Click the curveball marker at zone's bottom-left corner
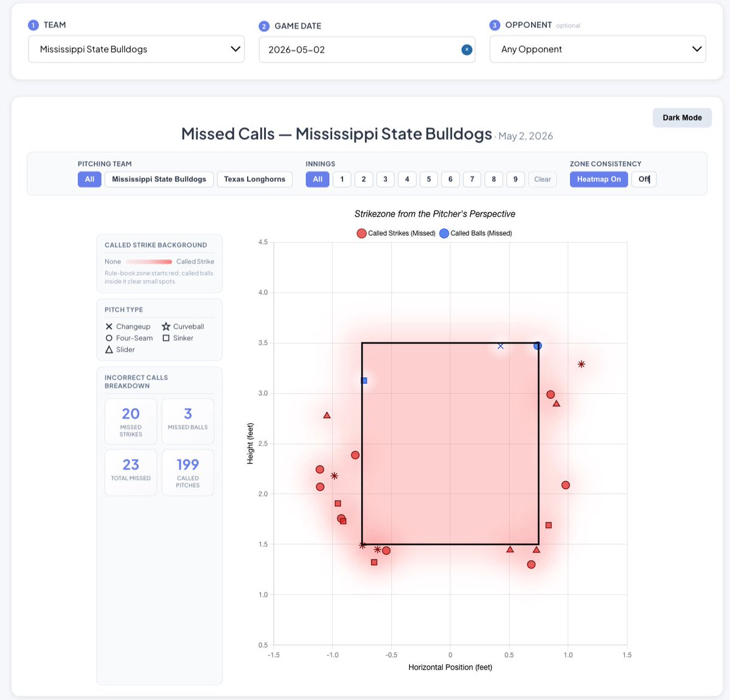Image resolution: width=730 pixels, height=700 pixels. (x=363, y=546)
